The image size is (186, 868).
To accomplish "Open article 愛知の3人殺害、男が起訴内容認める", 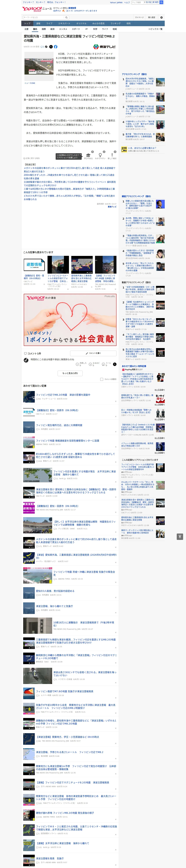I will pos(55,591).
